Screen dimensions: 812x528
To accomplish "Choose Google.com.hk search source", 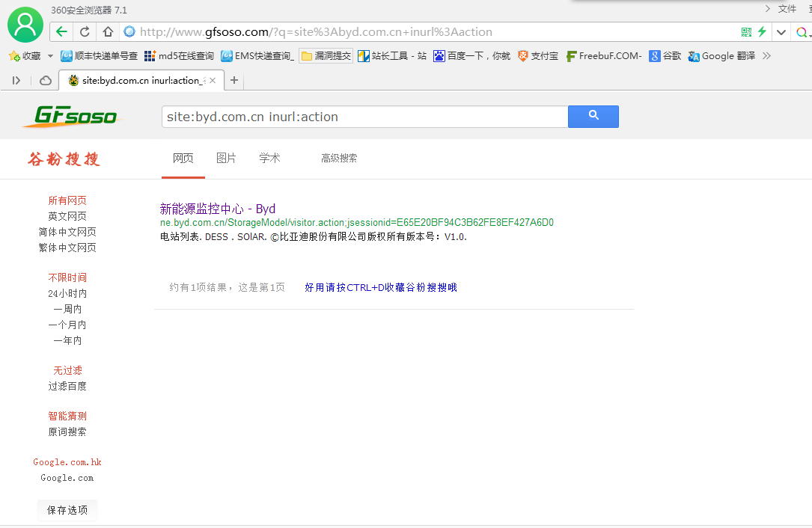I will pos(67,461).
